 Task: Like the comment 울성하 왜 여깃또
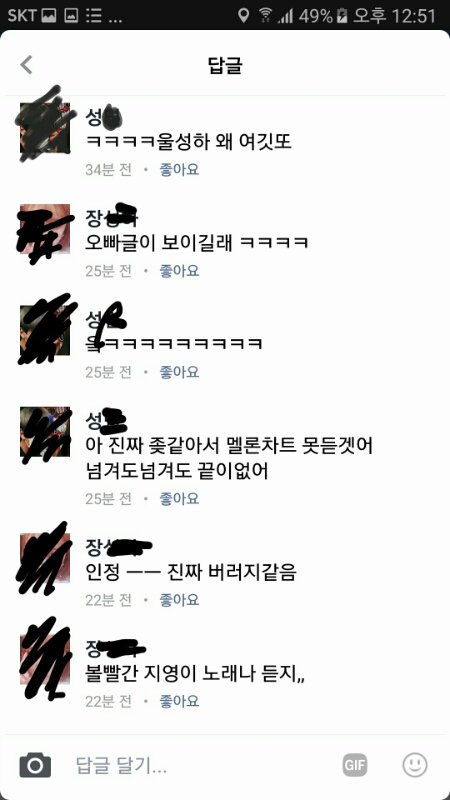(x=179, y=169)
